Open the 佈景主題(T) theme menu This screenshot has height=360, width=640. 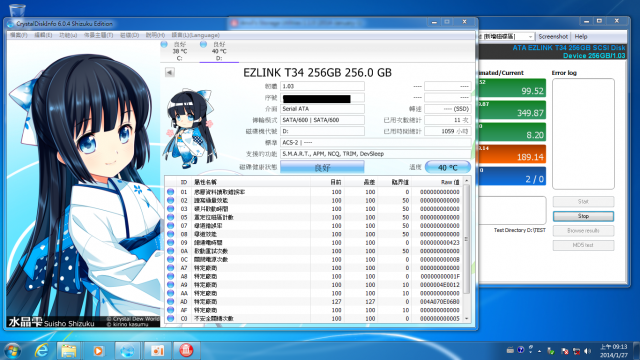[98, 36]
